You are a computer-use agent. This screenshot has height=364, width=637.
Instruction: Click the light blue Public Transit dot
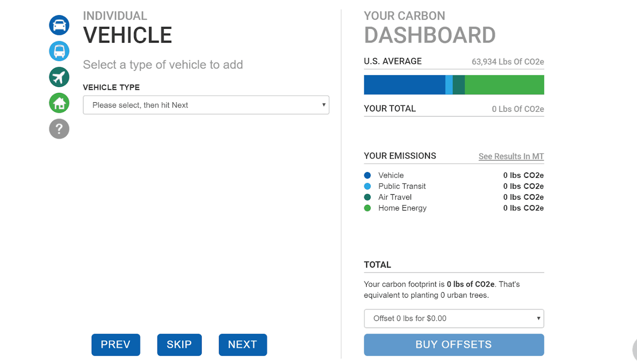click(367, 186)
